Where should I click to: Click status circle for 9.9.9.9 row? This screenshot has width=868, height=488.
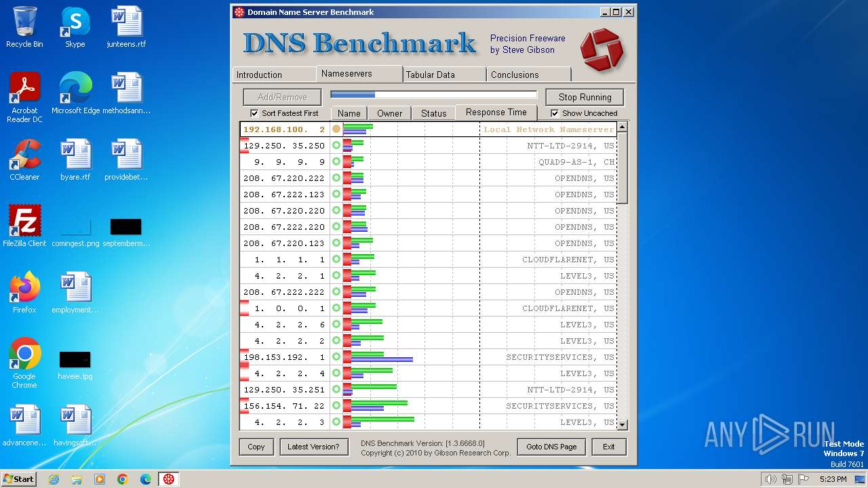pyautogui.click(x=336, y=162)
